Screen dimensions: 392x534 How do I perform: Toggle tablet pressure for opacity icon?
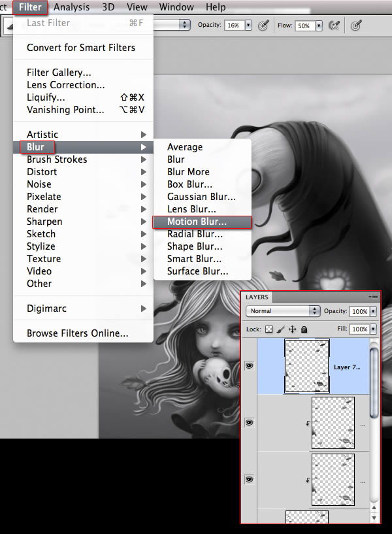click(x=263, y=25)
